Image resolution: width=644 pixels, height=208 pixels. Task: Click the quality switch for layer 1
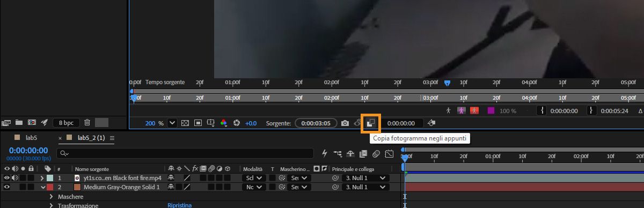pos(187,178)
